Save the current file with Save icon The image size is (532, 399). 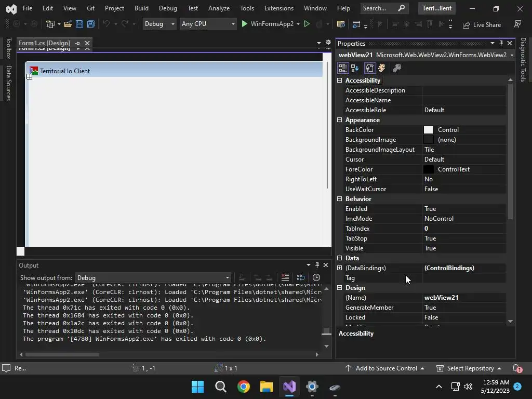[x=79, y=24]
